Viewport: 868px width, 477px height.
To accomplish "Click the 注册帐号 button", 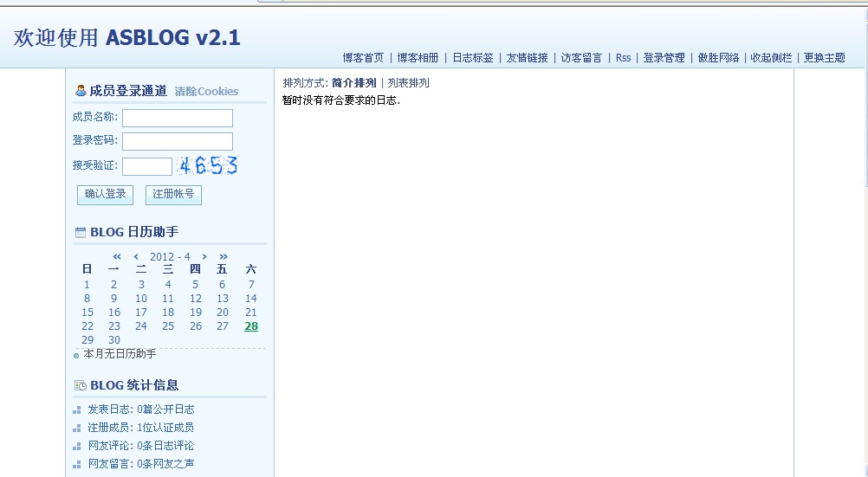I will point(173,195).
